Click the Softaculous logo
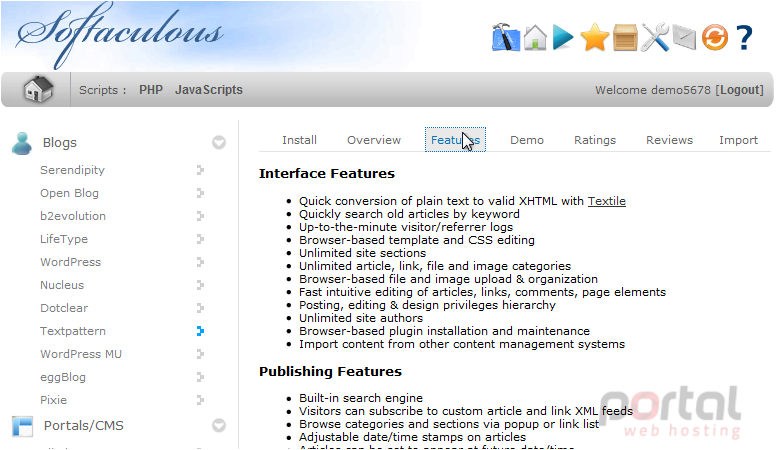The image size is (776, 450). click(x=119, y=35)
